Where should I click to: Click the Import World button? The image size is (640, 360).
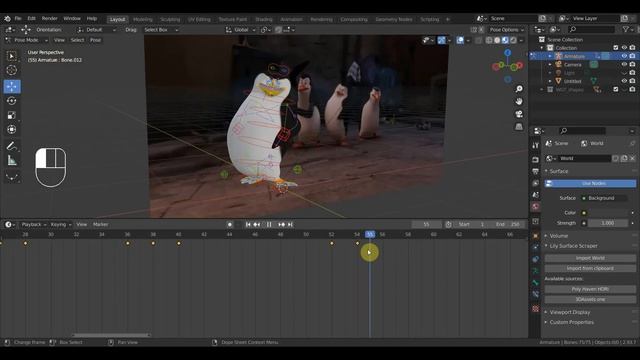point(590,258)
